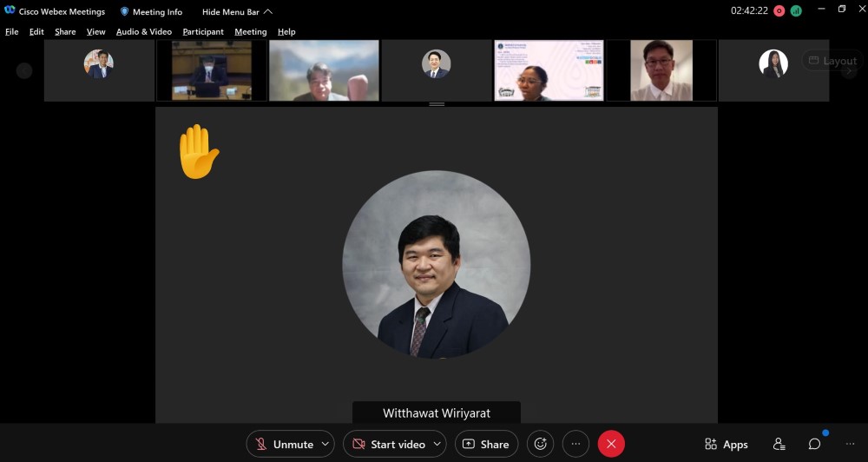
Task: Click the green network status icon
Action: tap(796, 11)
